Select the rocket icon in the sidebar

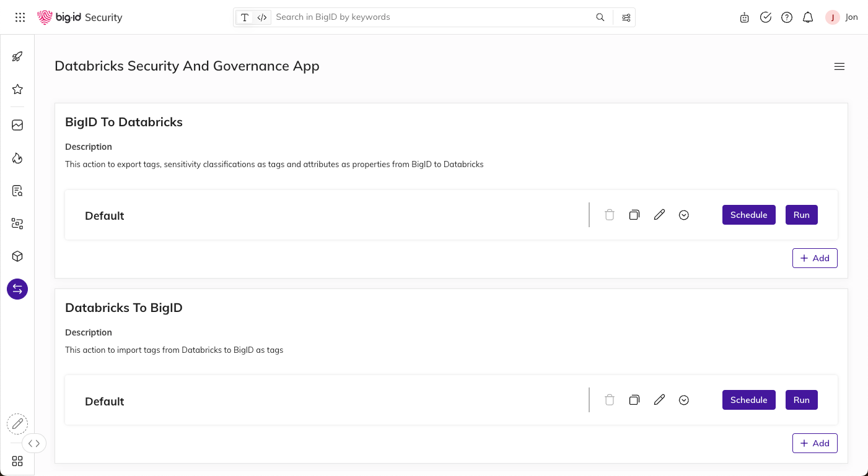click(x=17, y=56)
